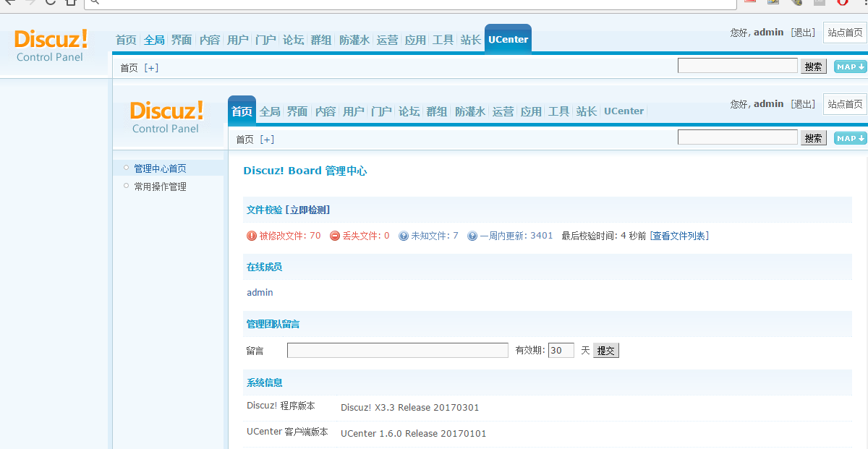Go to 内容 in the outer navigation
This screenshot has width=868, height=449.
(210, 40)
